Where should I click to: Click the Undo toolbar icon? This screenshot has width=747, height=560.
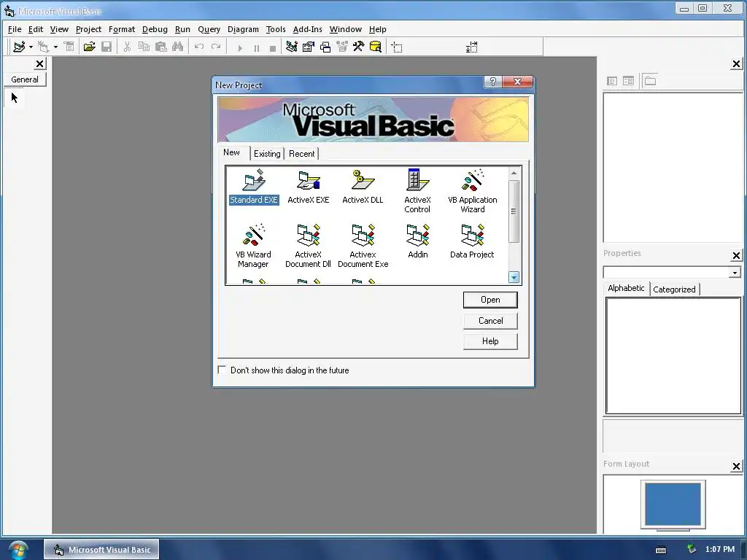199,47
